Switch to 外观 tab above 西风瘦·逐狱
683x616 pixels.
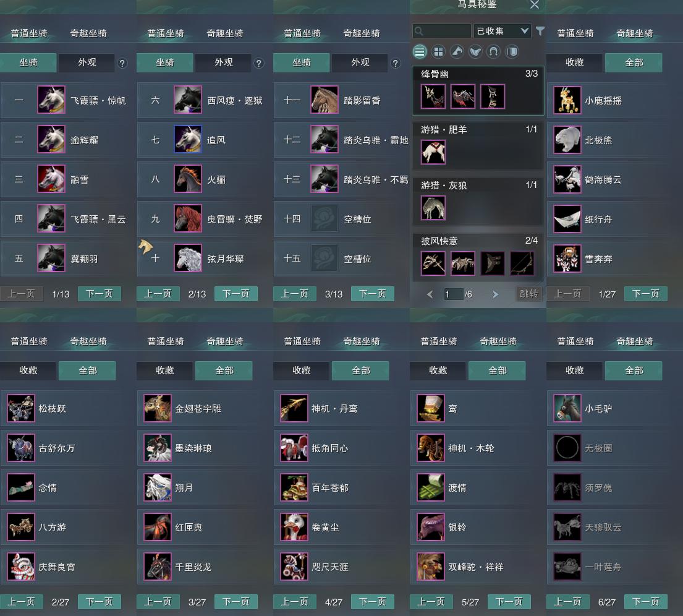click(224, 63)
